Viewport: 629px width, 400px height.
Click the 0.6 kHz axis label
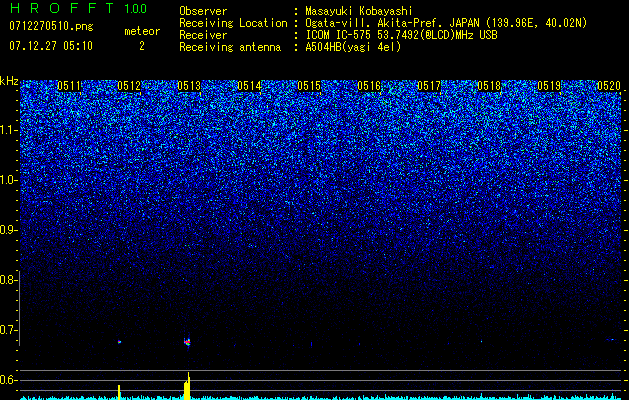[8, 380]
